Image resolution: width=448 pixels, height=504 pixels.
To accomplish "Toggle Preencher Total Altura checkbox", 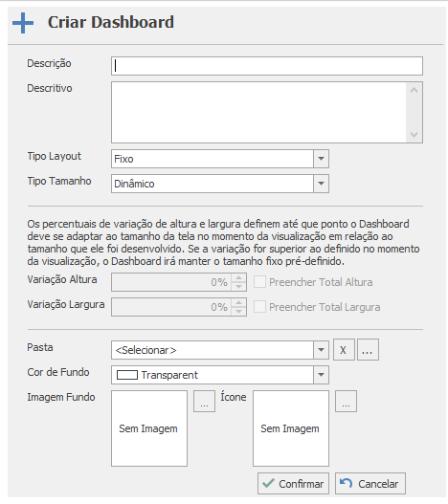I will [259, 282].
